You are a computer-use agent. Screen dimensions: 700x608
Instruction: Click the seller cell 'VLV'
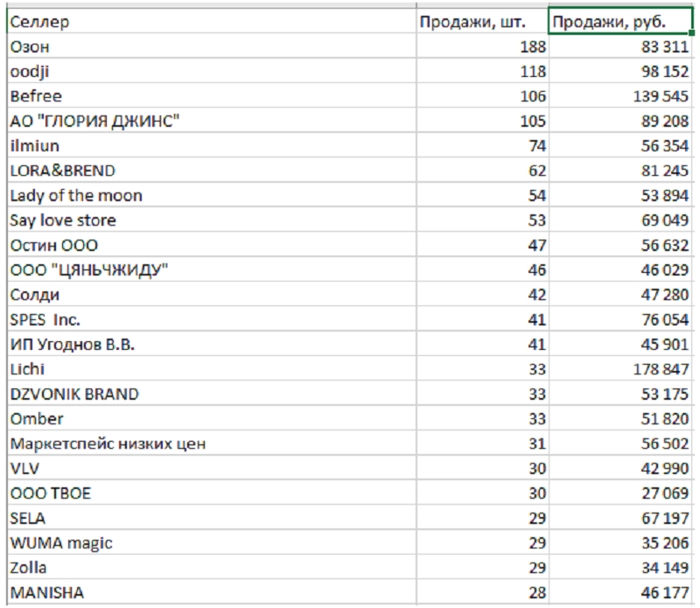coord(212,468)
